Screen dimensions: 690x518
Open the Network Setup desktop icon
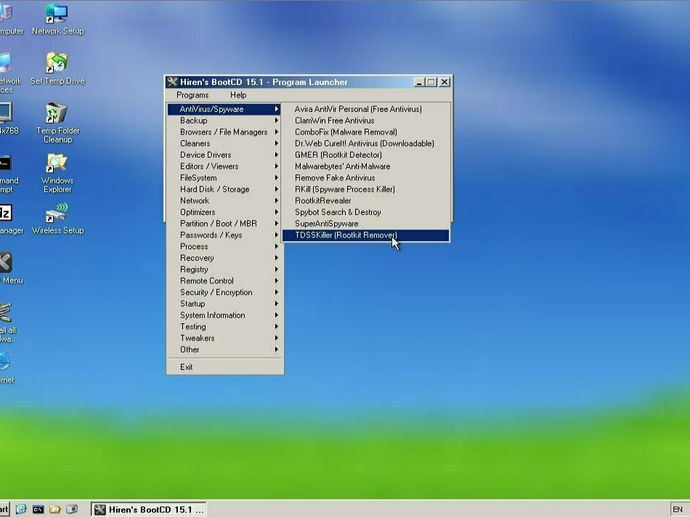[57, 19]
